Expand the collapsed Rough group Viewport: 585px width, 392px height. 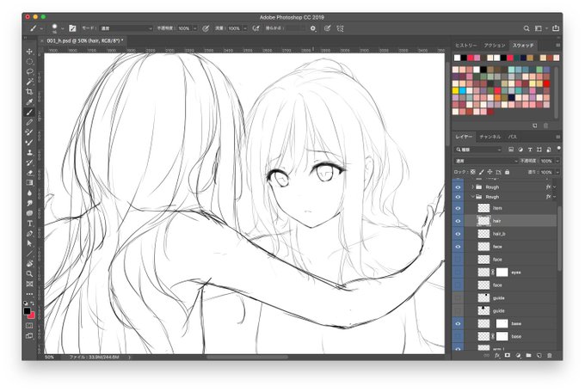tap(472, 187)
